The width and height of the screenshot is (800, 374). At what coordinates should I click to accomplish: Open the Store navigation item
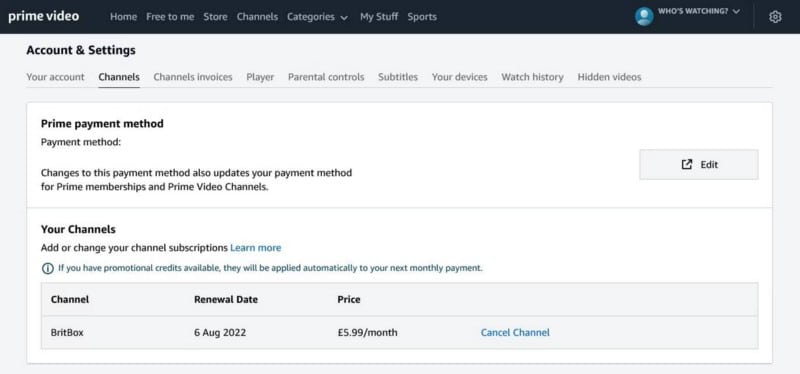[x=215, y=17]
